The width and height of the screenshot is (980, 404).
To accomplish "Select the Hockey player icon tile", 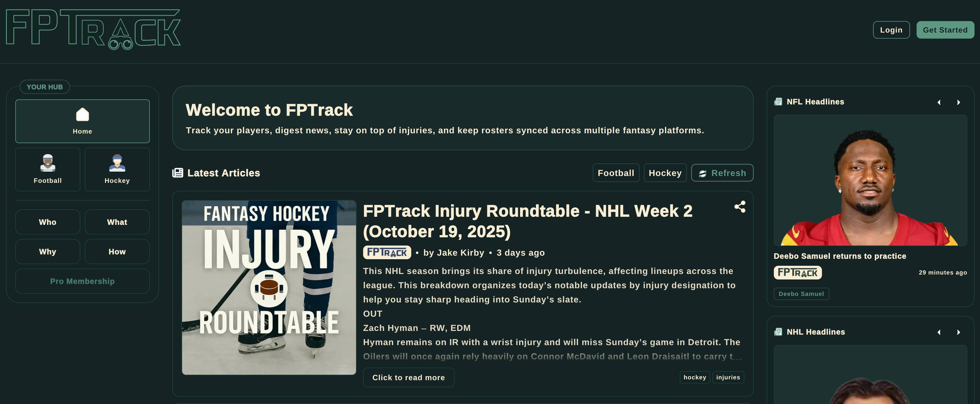I will pos(117,169).
